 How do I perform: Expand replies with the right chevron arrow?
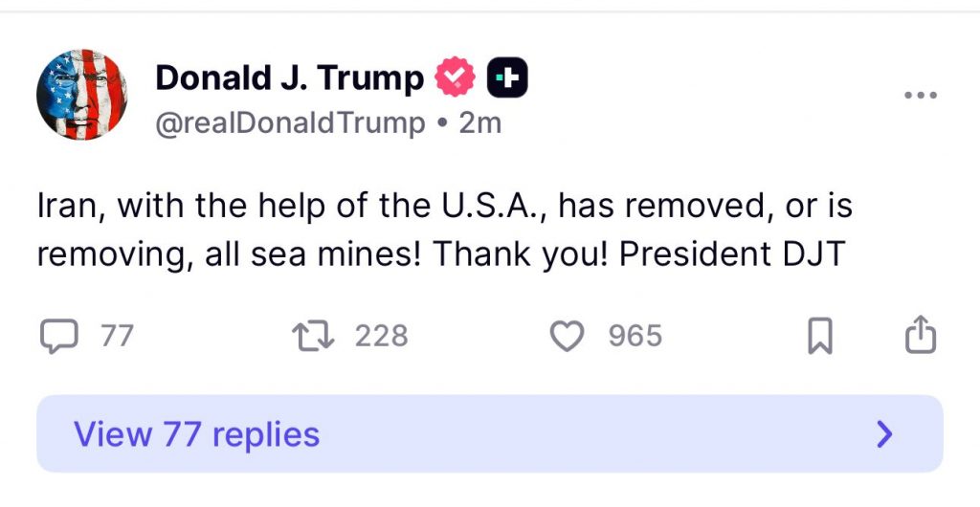click(x=884, y=435)
